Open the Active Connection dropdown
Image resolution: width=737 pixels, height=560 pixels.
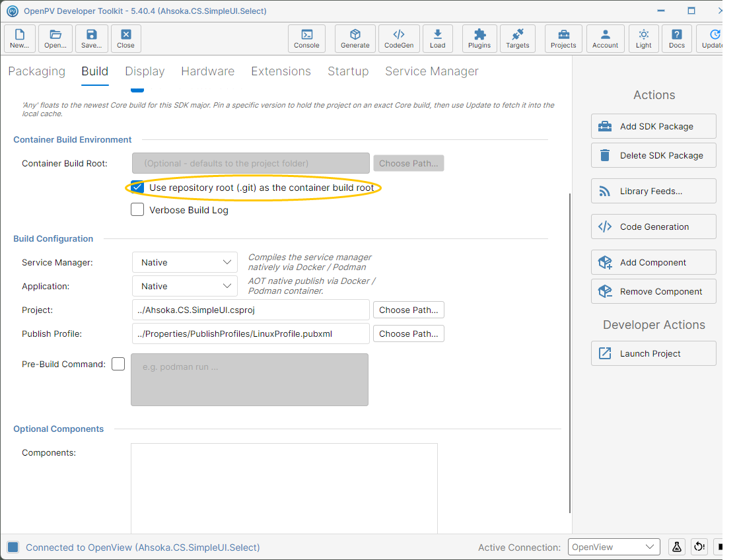pyautogui.click(x=614, y=547)
